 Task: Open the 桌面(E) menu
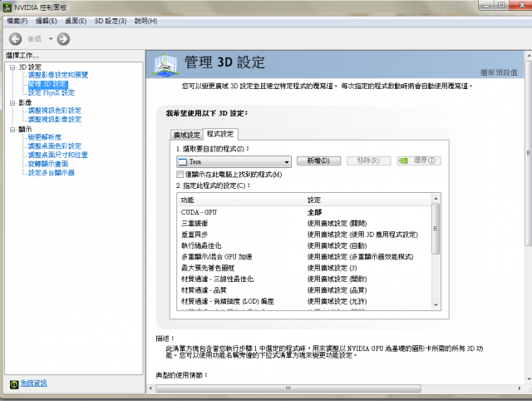click(x=76, y=21)
